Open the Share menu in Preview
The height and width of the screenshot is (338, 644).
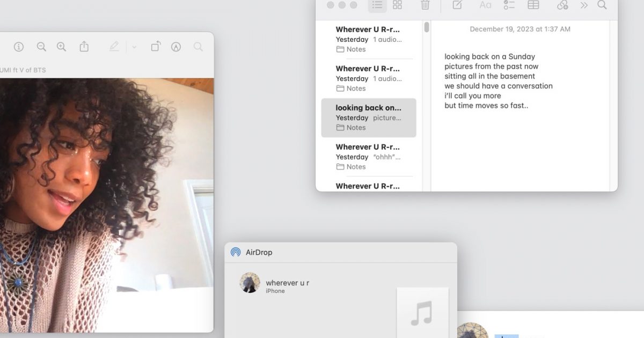coord(84,47)
